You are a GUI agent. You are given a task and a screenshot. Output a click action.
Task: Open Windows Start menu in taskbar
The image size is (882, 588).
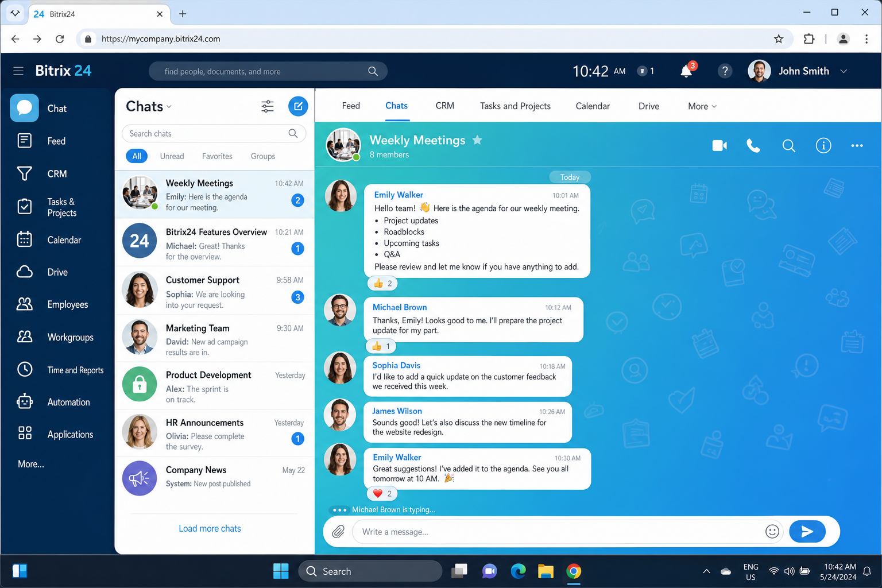(x=281, y=571)
